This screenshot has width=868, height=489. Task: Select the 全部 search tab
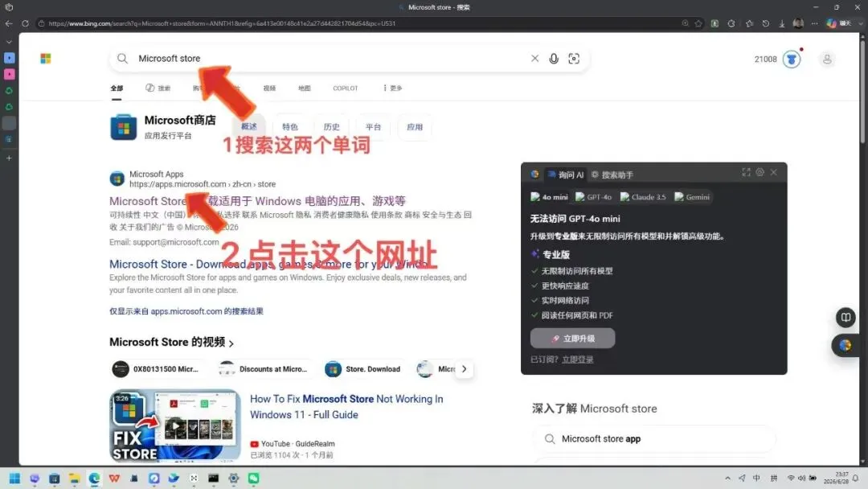[x=117, y=88]
